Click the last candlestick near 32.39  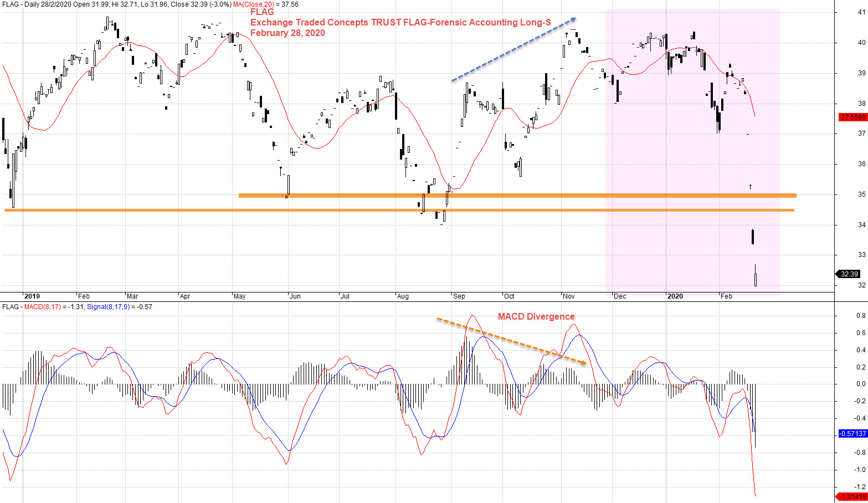[x=756, y=275]
